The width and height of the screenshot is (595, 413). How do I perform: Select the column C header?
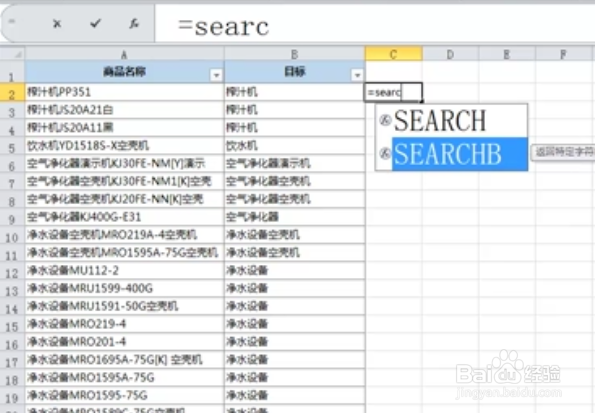(x=394, y=55)
